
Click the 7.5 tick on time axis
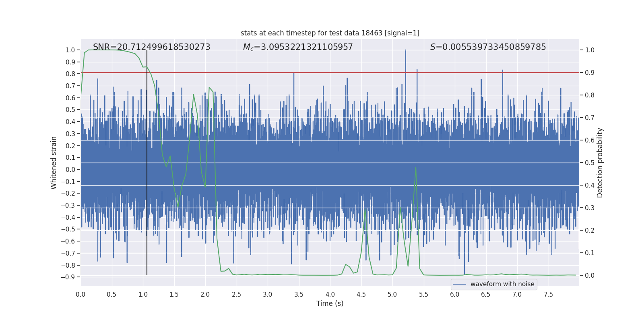coord(548,294)
